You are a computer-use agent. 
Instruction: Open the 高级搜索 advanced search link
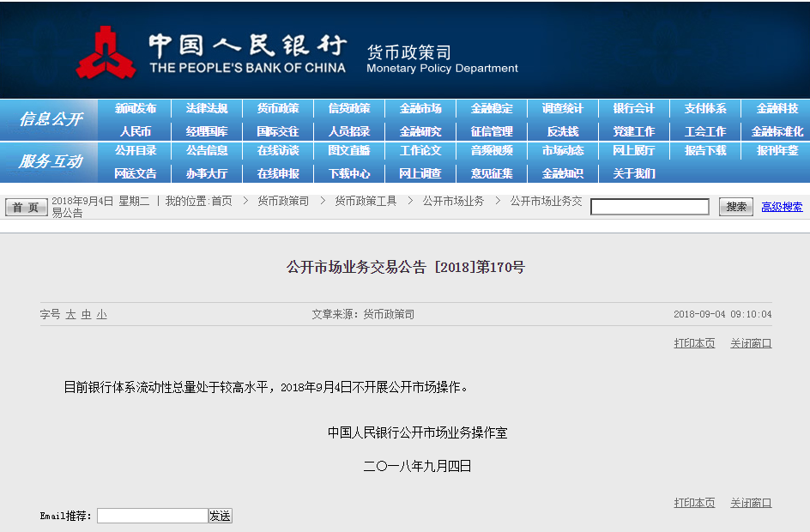(x=782, y=207)
